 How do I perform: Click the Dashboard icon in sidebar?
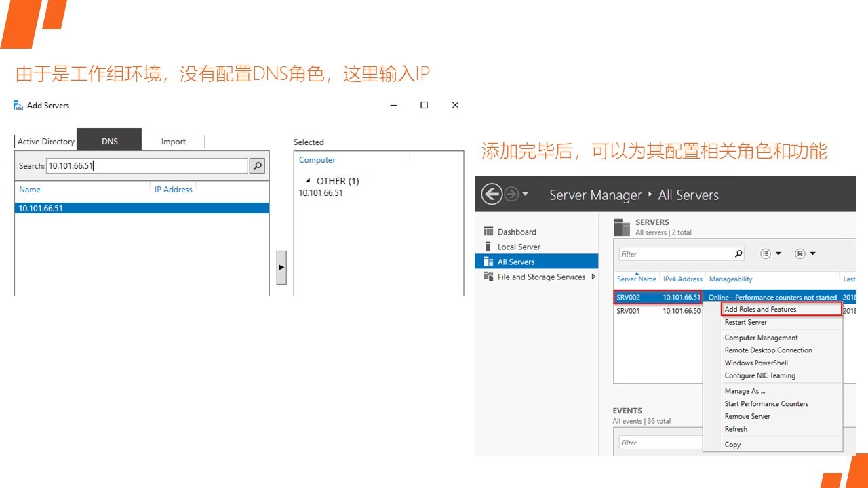(x=488, y=232)
